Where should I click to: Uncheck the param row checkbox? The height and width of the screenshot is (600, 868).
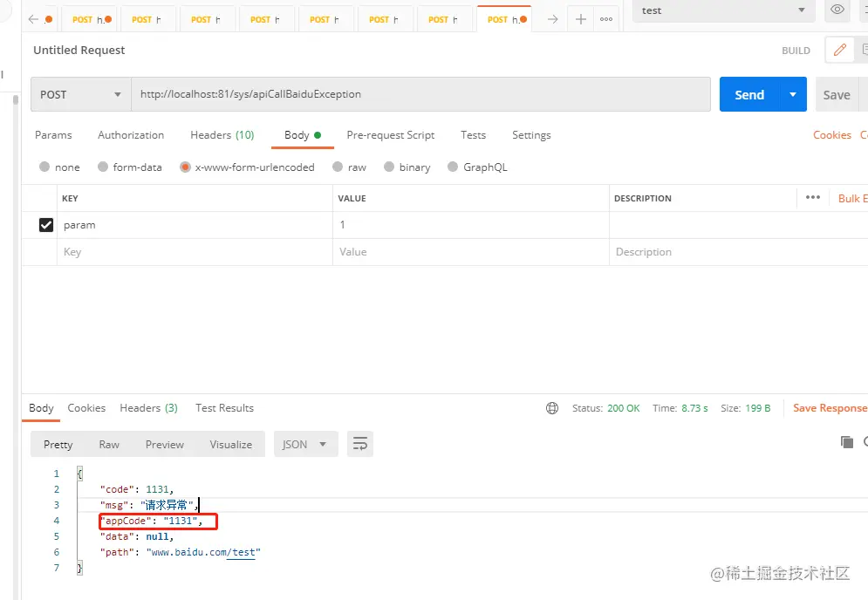click(46, 225)
